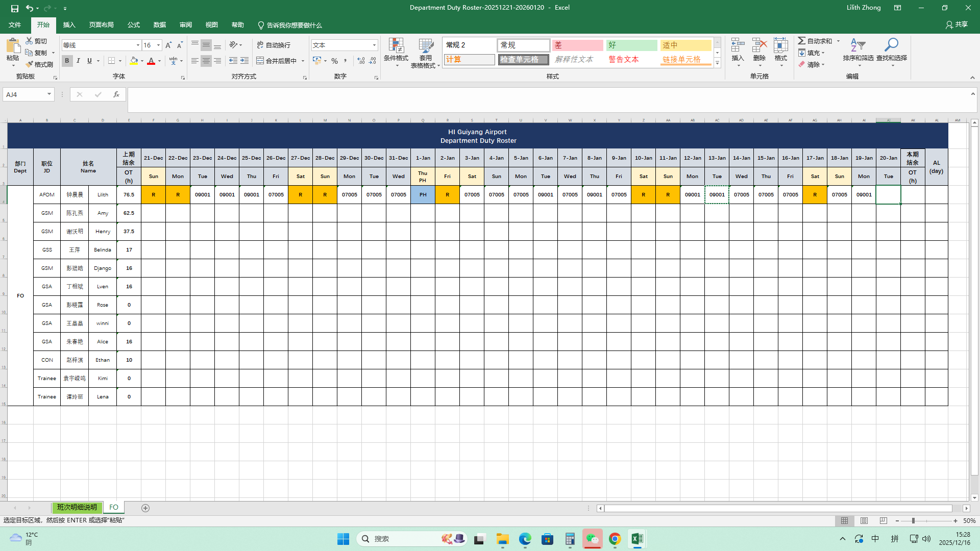Switch to the 班次明细说明 sheet tab
Screen dimensions: 980x551
coord(77,508)
